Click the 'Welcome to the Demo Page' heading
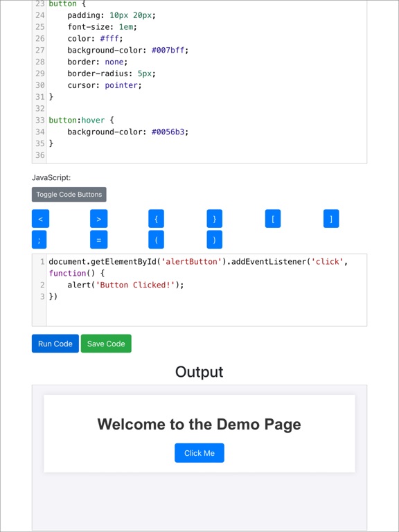 click(x=199, y=424)
